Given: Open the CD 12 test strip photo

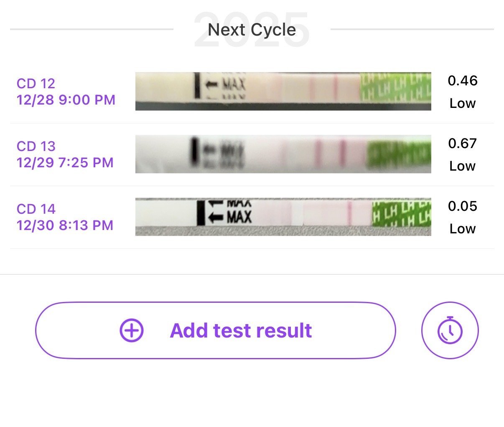Looking at the screenshot, I should pos(283,91).
